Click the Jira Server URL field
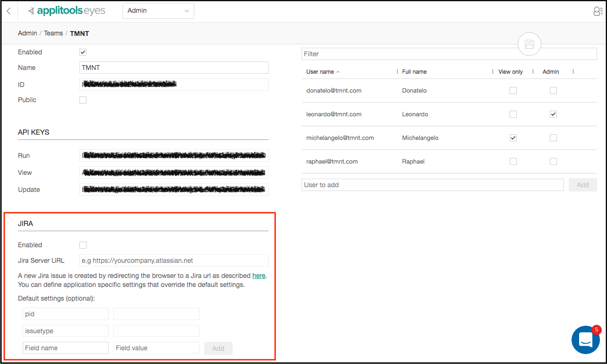607x364 pixels. (174, 260)
